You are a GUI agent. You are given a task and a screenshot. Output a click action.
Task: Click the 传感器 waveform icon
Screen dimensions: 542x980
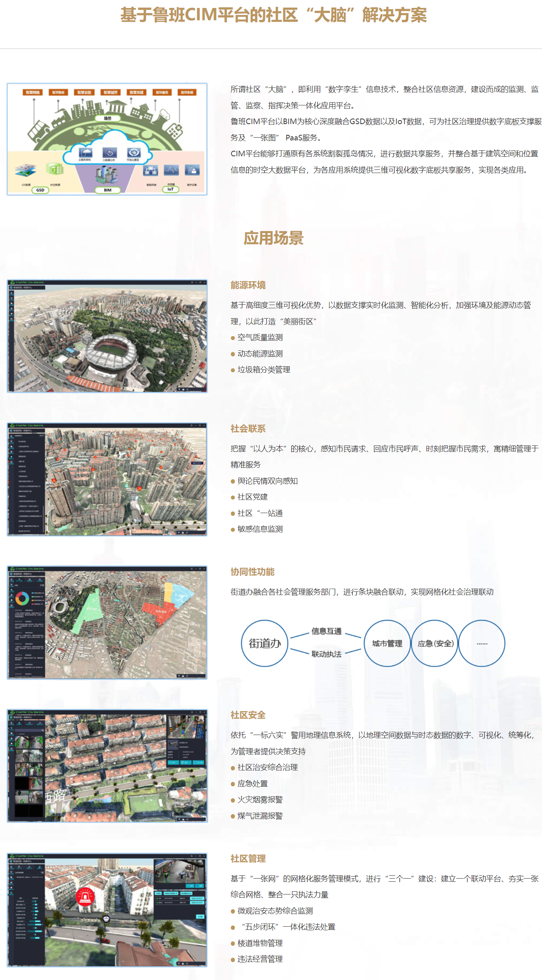pyautogui.click(x=171, y=170)
